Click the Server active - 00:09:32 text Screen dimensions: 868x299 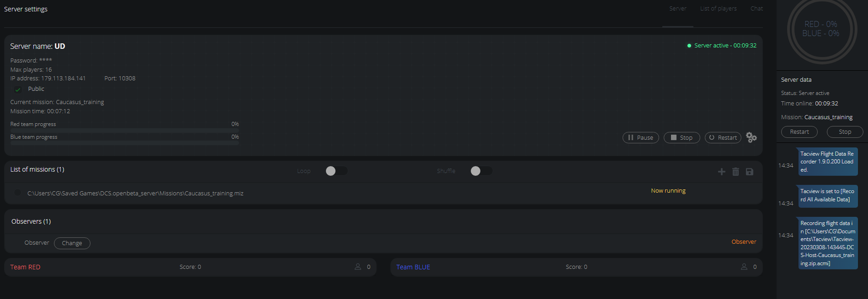point(725,46)
